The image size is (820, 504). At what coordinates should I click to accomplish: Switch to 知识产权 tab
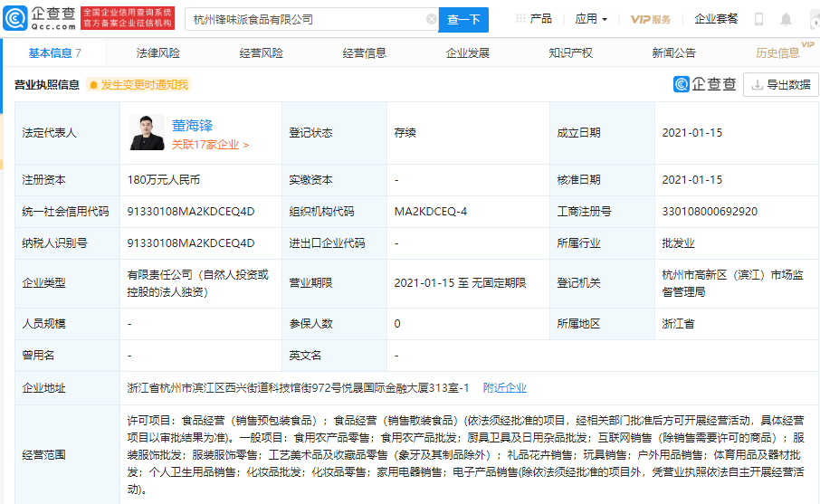tap(570, 52)
